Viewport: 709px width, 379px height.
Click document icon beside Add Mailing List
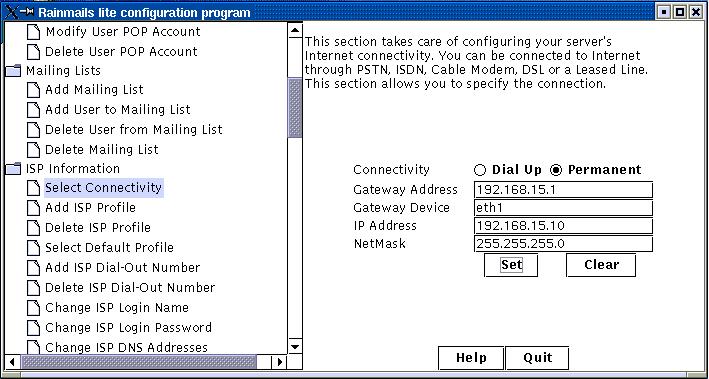click(33, 90)
